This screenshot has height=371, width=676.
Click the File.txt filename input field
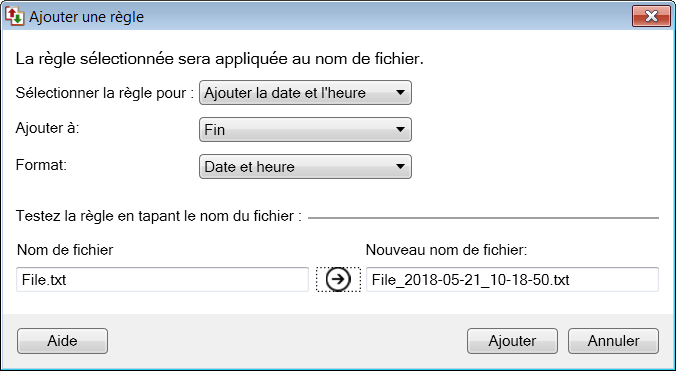point(163,280)
